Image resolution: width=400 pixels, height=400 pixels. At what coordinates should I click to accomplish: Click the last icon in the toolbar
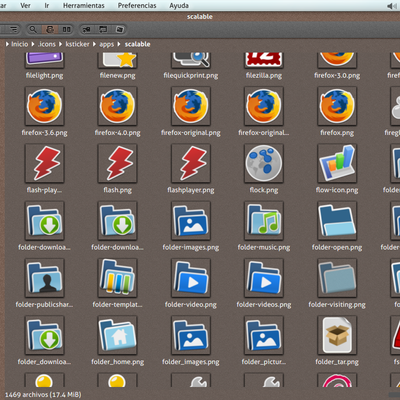[120, 30]
